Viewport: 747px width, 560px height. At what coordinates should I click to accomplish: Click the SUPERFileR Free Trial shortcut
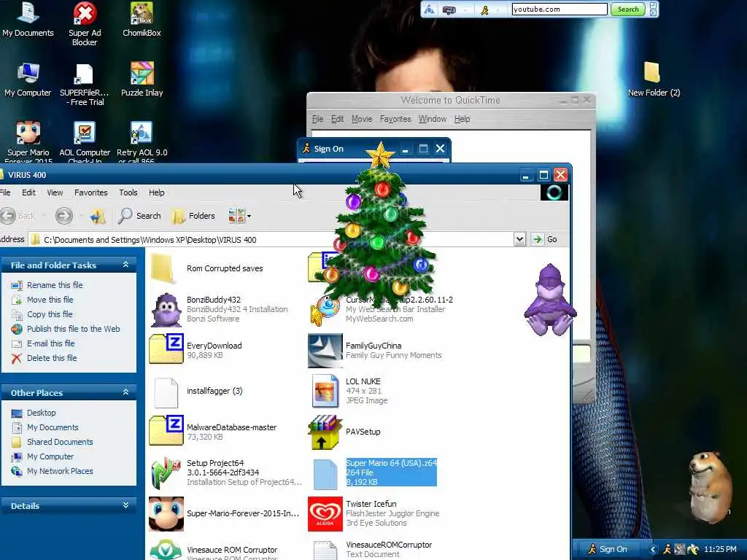tap(85, 85)
